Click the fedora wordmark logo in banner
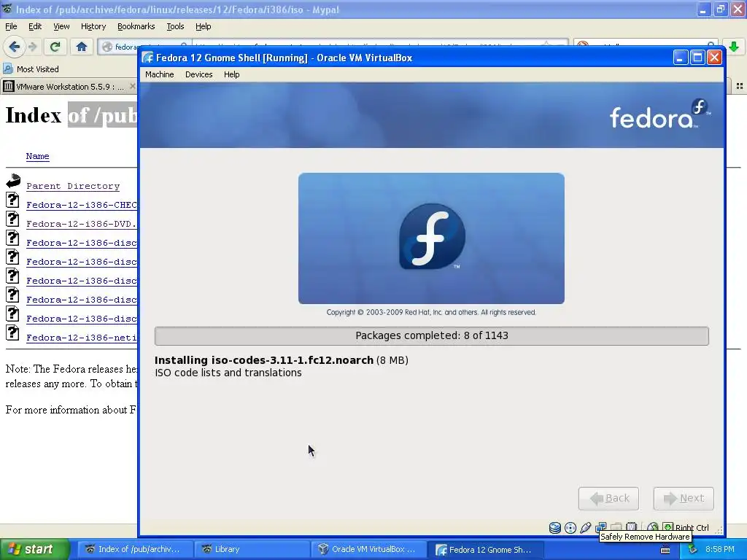 click(x=659, y=114)
